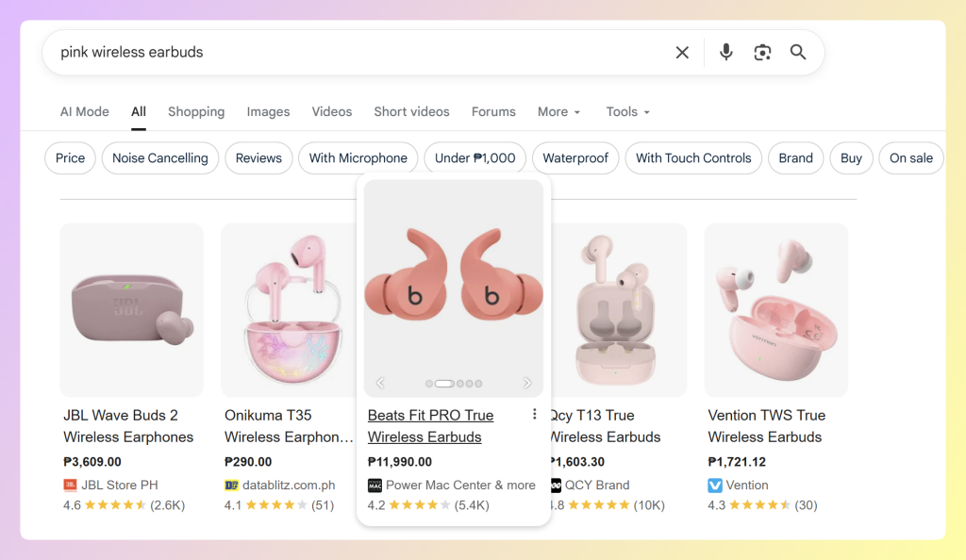Click the Power Mac Center & more seller text
The width and height of the screenshot is (966, 560).
[460, 485]
